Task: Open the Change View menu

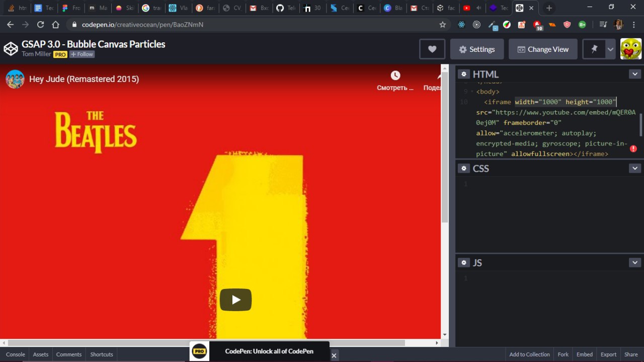Action: tap(543, 49)
